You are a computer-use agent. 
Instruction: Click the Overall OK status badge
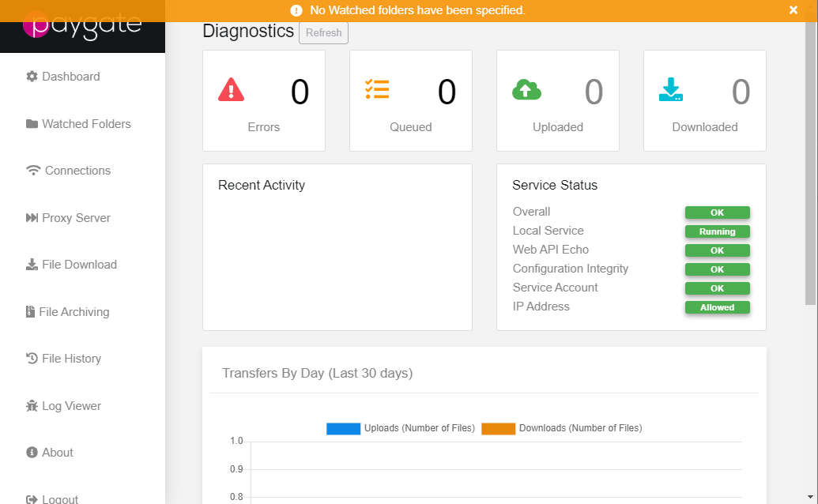click(x=718, y=213)
